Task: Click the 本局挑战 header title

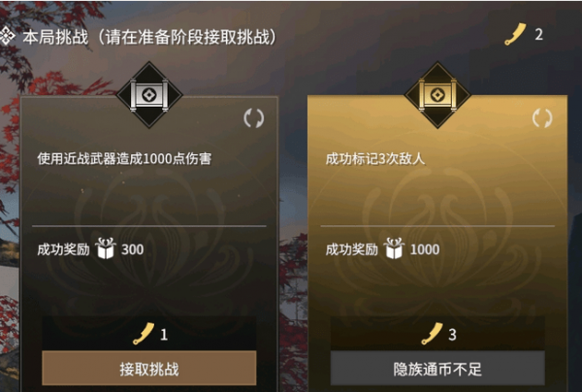Action: (x=55, y=37)
